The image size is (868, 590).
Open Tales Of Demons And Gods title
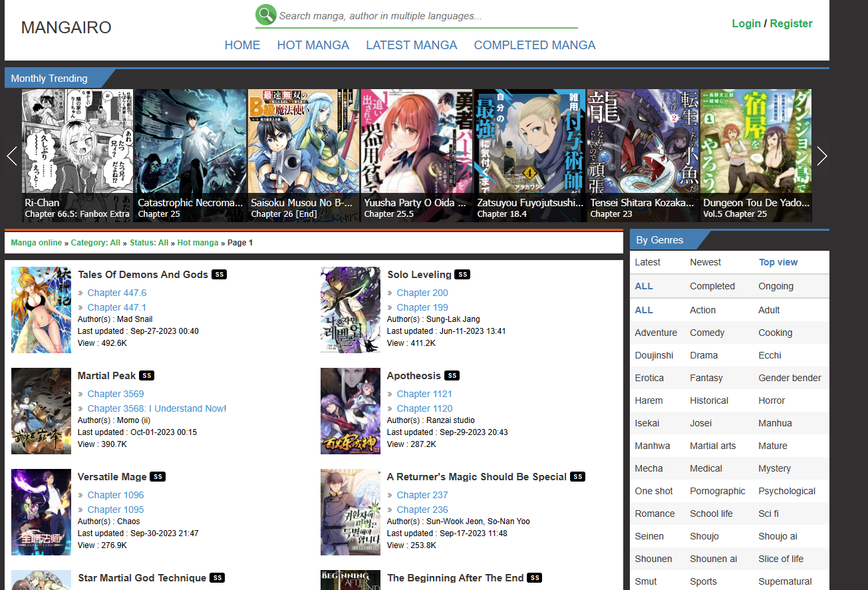[143, 275]
